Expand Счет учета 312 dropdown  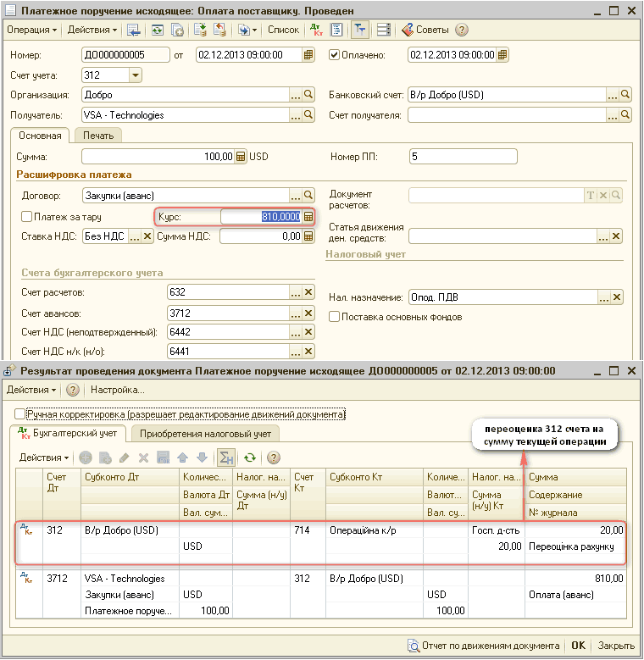(x=134, y=75)
